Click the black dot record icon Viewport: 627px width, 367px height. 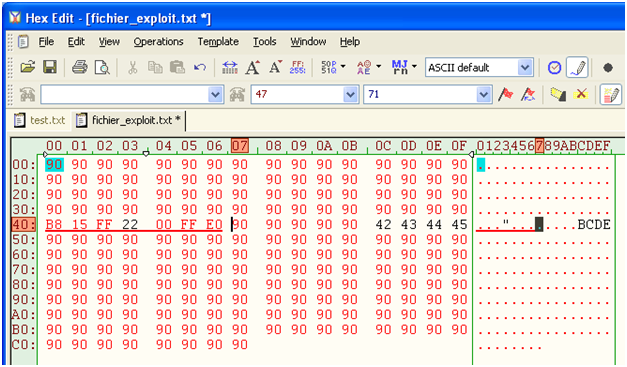[608, 68]
